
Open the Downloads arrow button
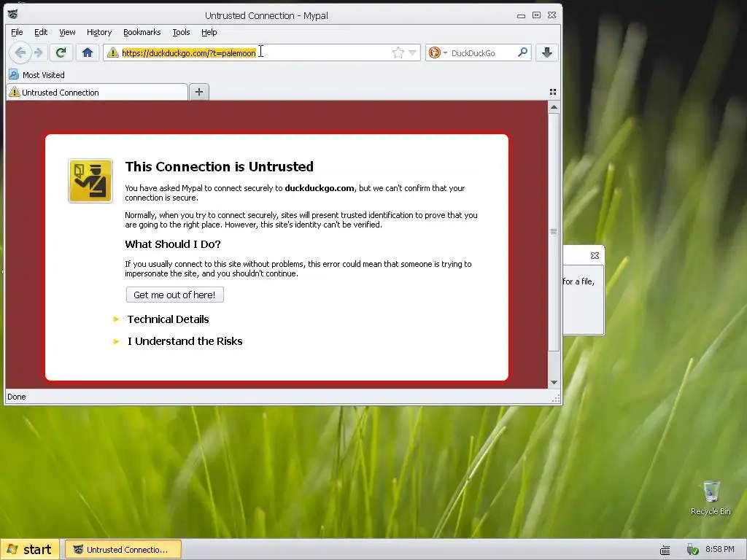547,52
